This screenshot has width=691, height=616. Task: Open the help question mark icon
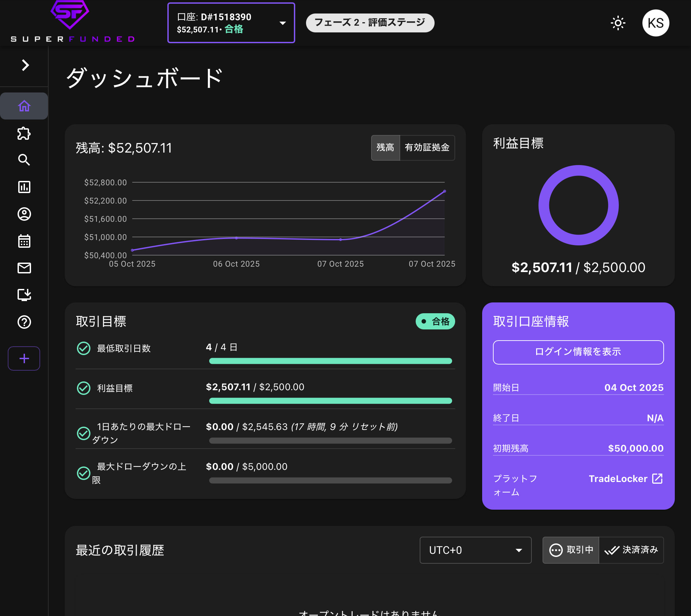(24, 322)
